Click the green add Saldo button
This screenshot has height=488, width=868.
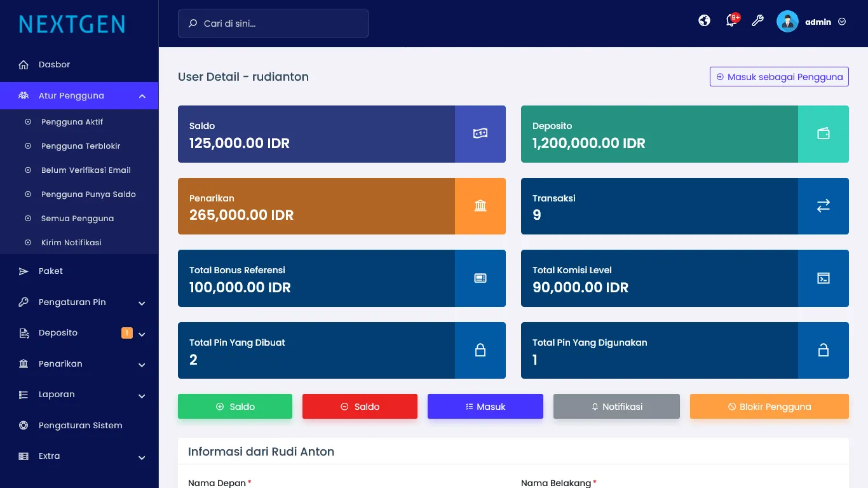[235, 407]
